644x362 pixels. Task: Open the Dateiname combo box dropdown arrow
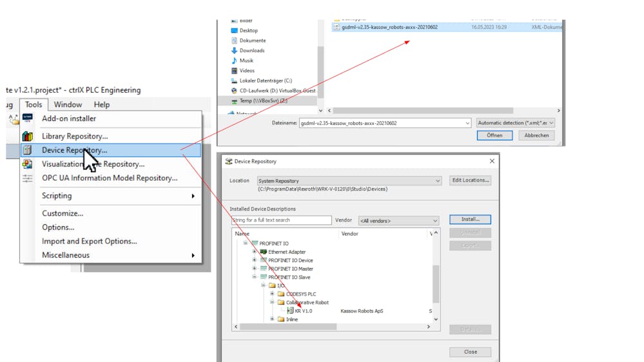point(467,123)
